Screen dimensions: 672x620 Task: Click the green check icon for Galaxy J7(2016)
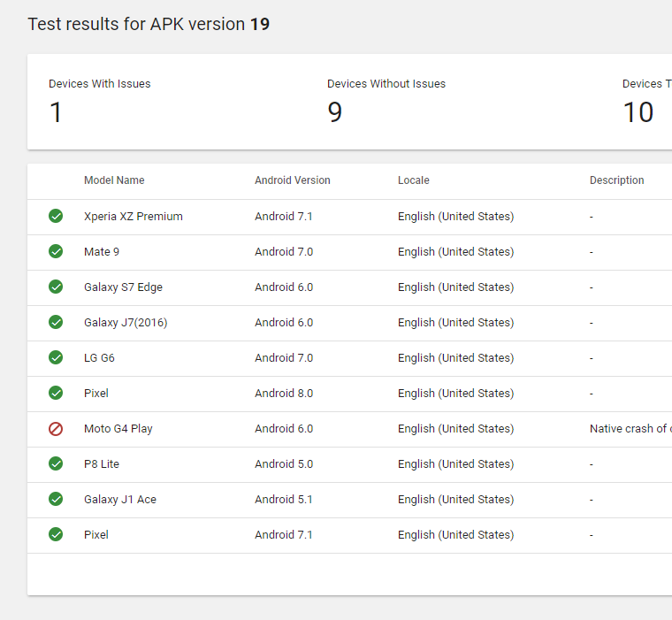(x=56, y=322)
